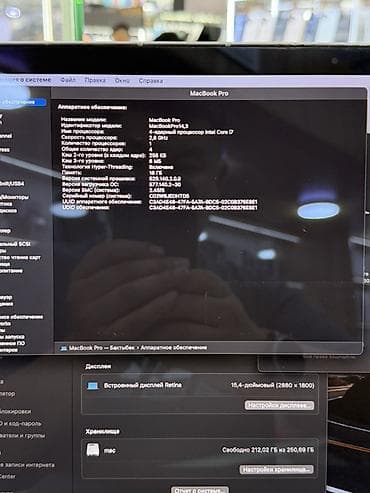Click the Идентификатор модели value MacBookPro14,3
The image size is (370, 493).
tap(168, 126)
